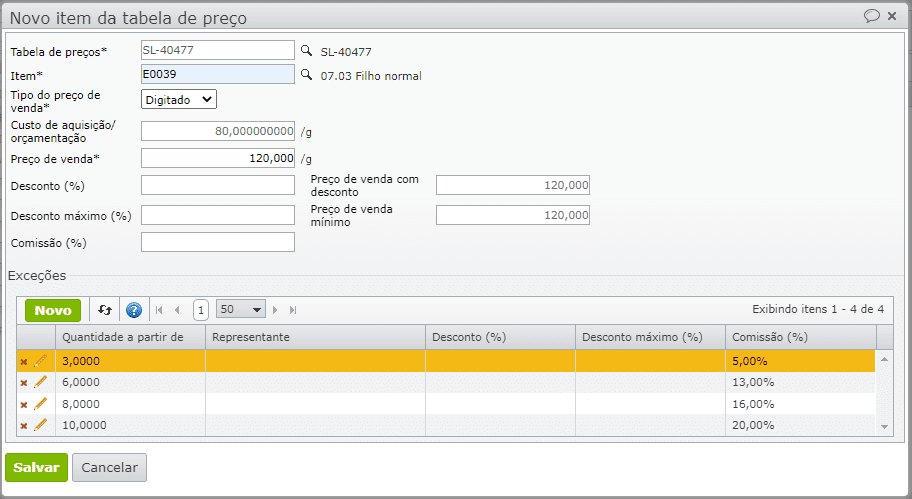This screenshot has height=499, width=912.
Task: Sort by Quantidade a partir de column
Action: point(122,337)
